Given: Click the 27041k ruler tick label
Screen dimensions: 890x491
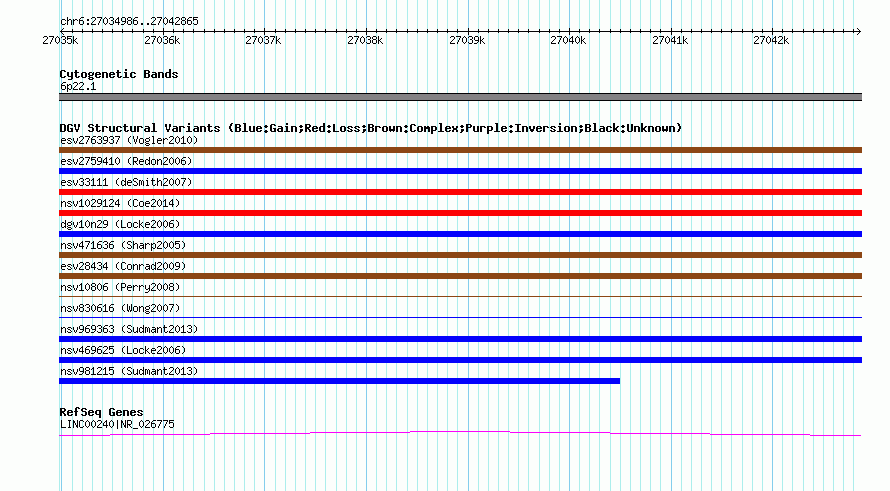Looking at the screenshot, I should click(670, 40).
